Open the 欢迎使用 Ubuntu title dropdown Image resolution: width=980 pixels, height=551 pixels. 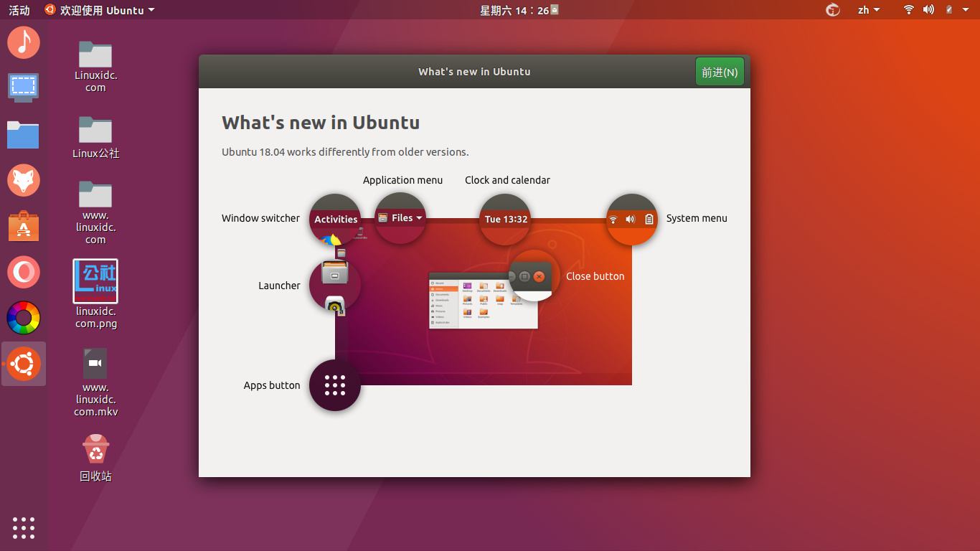(x=99, y=10)
